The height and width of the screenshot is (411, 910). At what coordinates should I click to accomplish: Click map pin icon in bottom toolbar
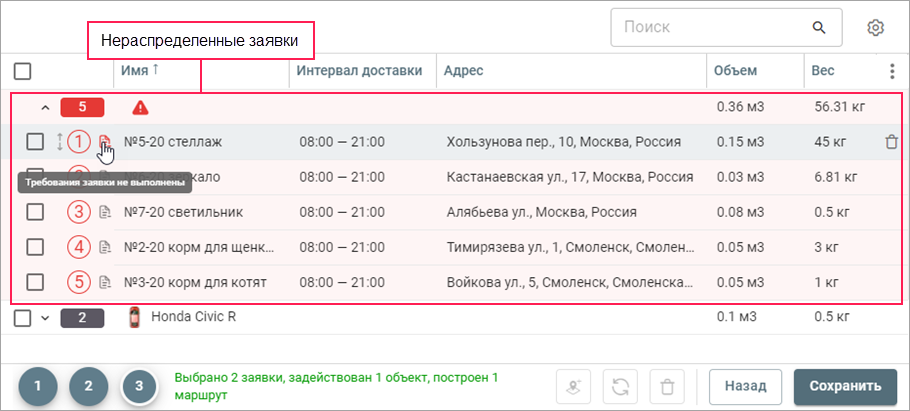pos(575,386)
